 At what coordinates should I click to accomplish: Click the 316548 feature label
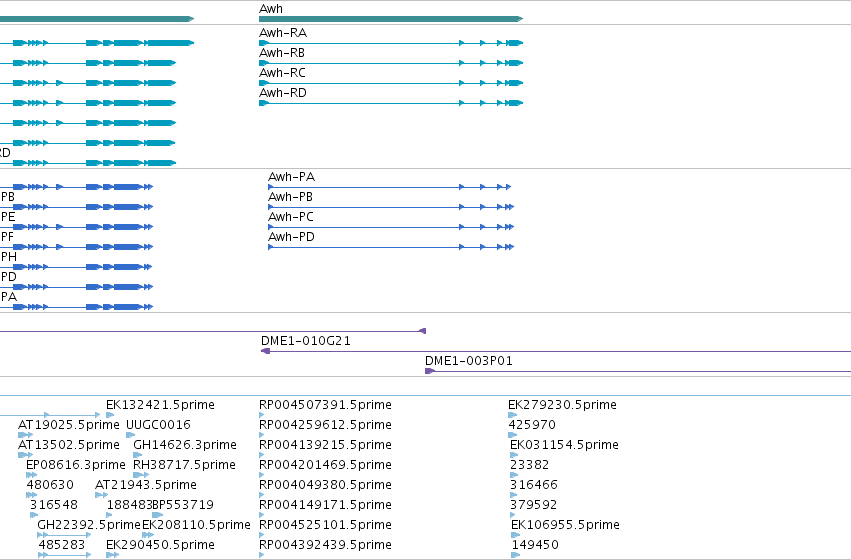point(54,505)
